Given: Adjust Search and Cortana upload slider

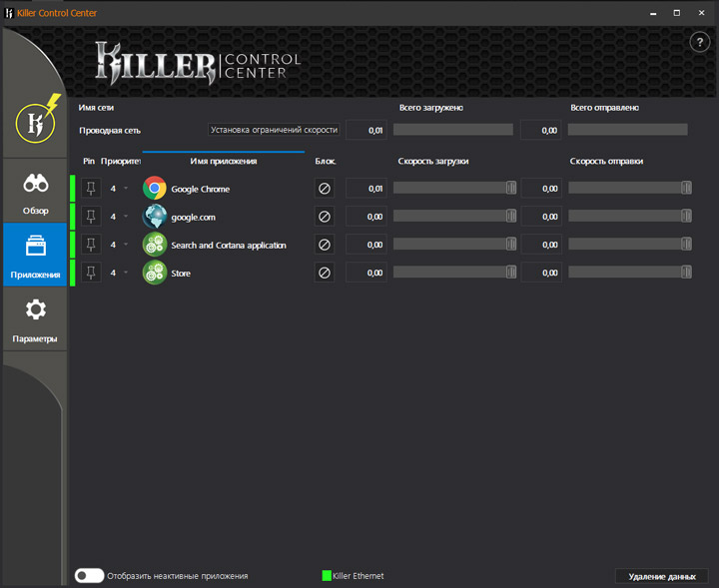Looking at the screenshot, I should click(686, 244).
